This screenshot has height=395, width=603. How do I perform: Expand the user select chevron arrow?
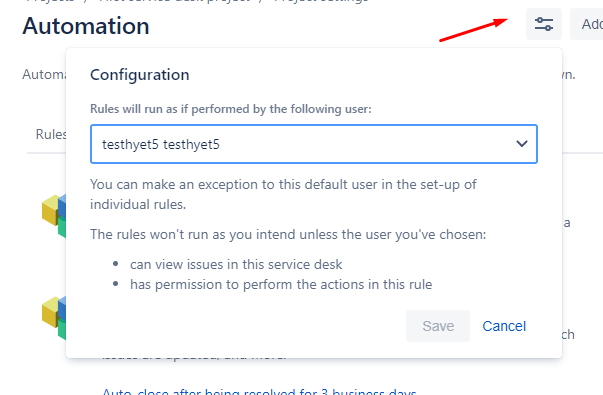(x=521, y=144)
